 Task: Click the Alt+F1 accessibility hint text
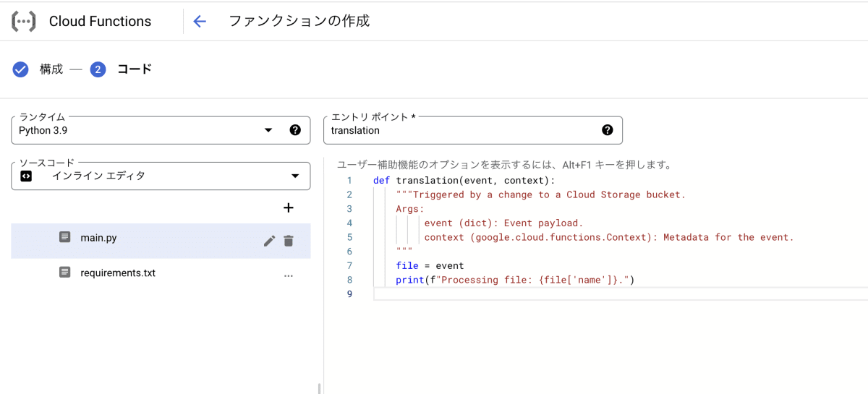click(506, 165)
